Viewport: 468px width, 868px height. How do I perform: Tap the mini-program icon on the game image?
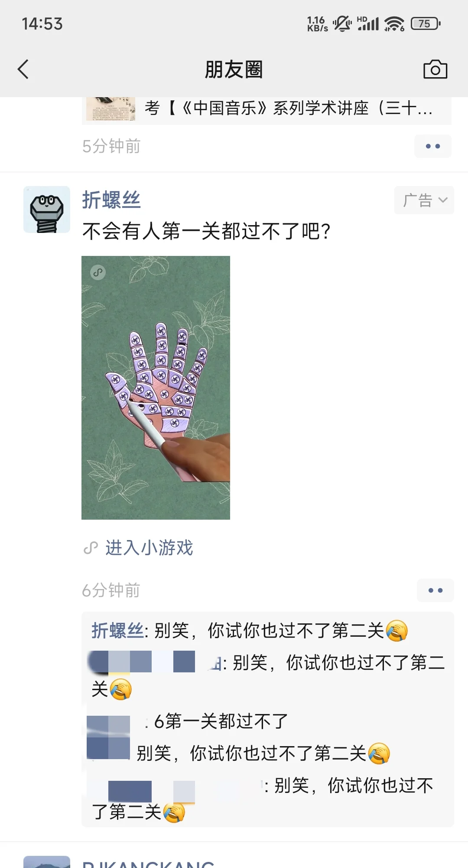[98, 272]
